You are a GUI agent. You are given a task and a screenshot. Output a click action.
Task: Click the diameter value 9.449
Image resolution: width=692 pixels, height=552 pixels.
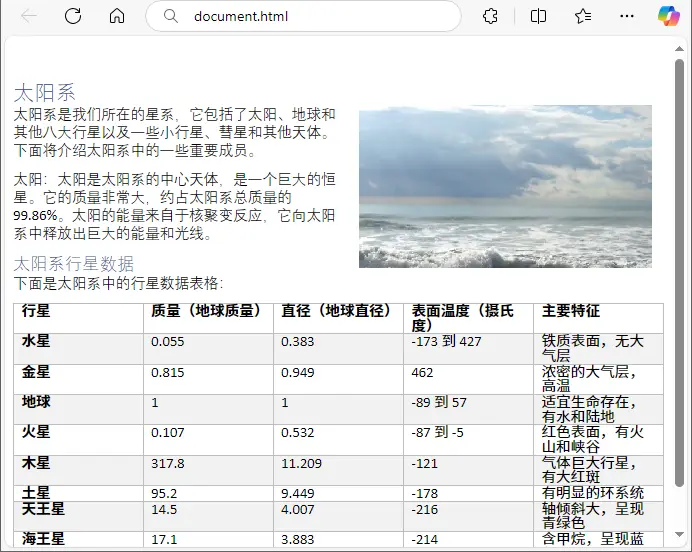[297, 493]
